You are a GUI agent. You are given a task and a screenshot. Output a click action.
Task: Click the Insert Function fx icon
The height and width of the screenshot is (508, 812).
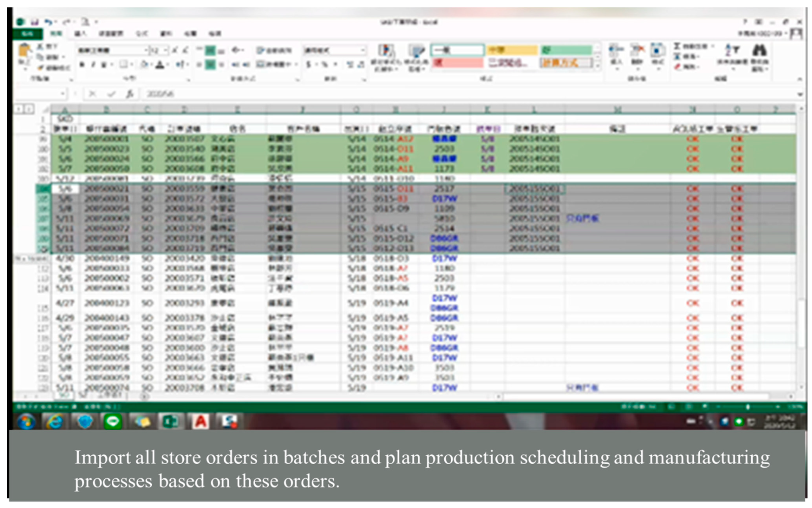click(130, 94)
